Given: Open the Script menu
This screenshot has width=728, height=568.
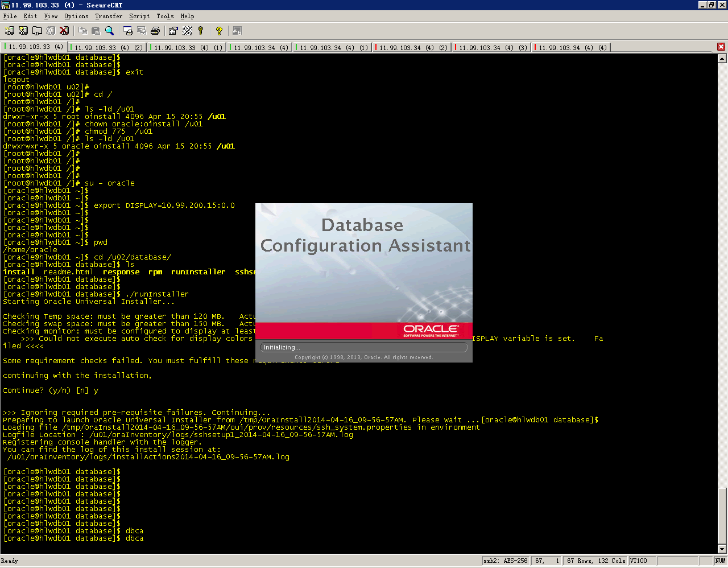Looking at the screenshot, I should tap(139, 16).
